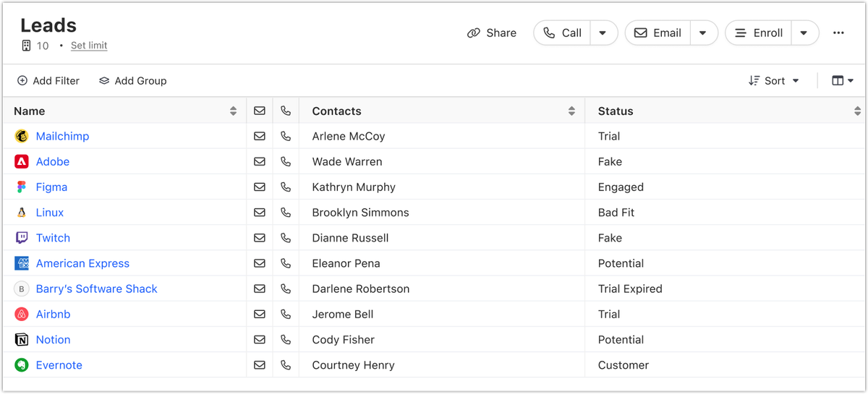868x397 pixels.
Task: Open the column layout dropdown
Action: point(843,81)
